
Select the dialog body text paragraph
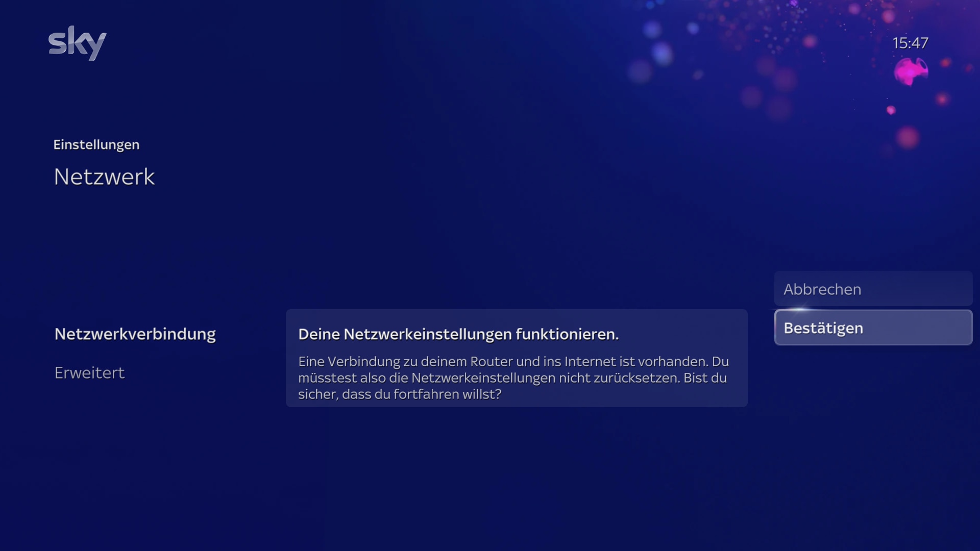513,378
